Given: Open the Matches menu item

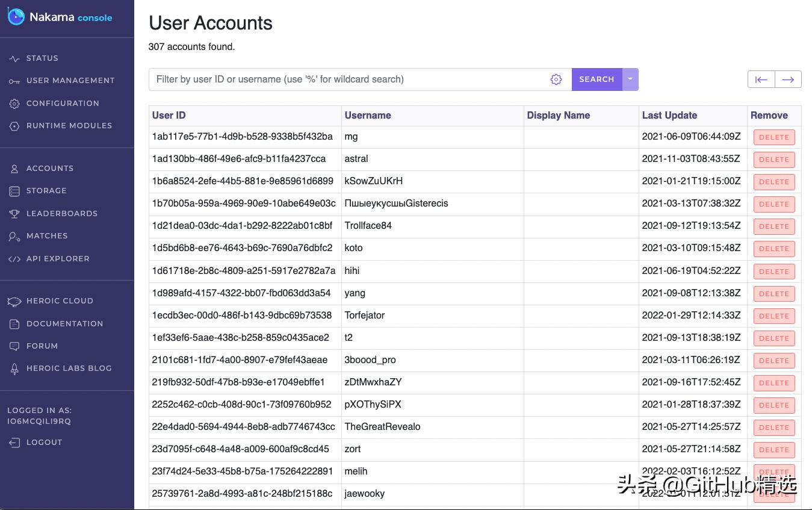Looking at the screenshot, I should click(46, 236).
